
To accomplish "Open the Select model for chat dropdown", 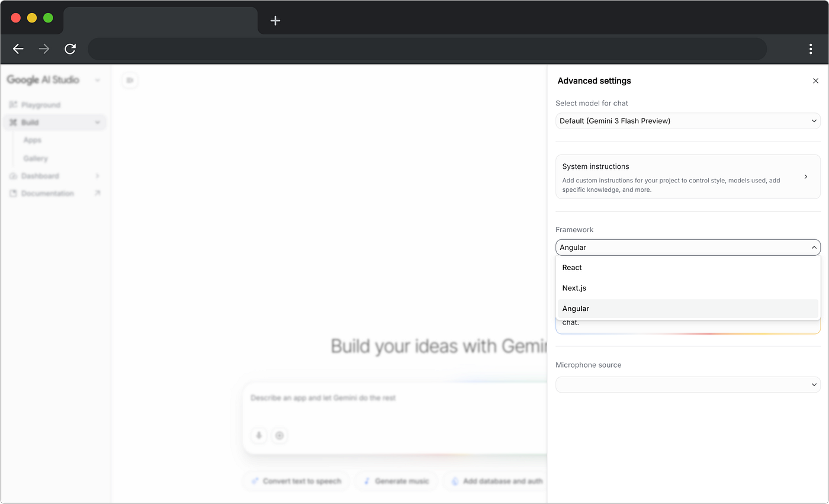I will (x=688, y=121).
